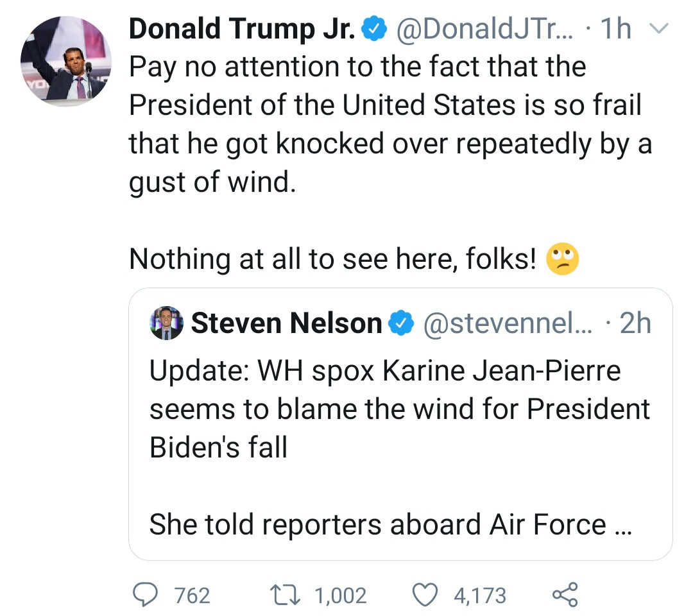
Task: Click the 1h tweet timestamp
Action: point(615,30)
